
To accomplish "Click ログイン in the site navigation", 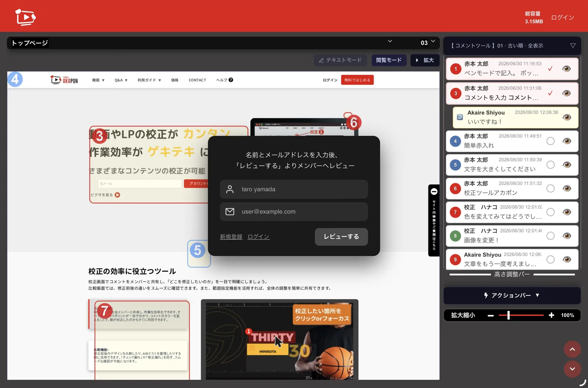I will click(330, 80).
